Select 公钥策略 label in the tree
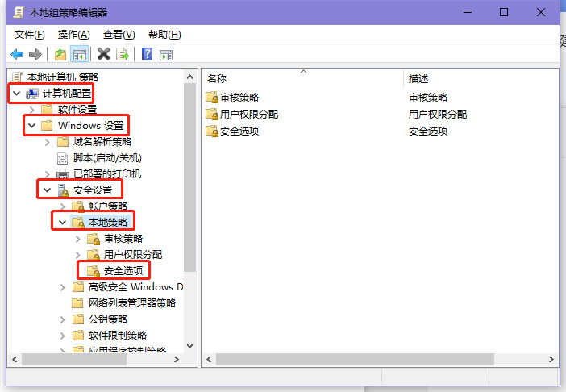The width and height of the screenshot is (566, 392). pyautogui.click(x=108, y=319)
